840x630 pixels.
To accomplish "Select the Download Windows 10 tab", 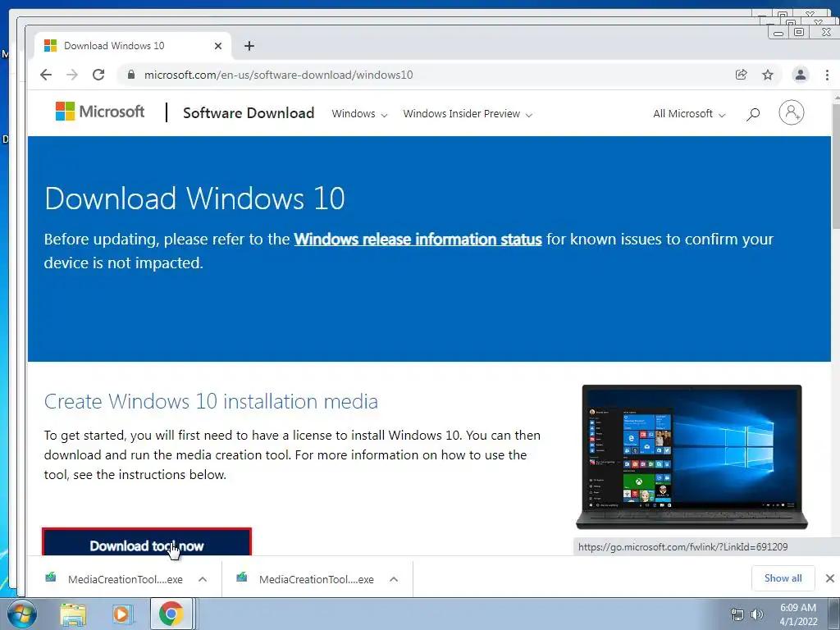I will (x=133, y=46).
